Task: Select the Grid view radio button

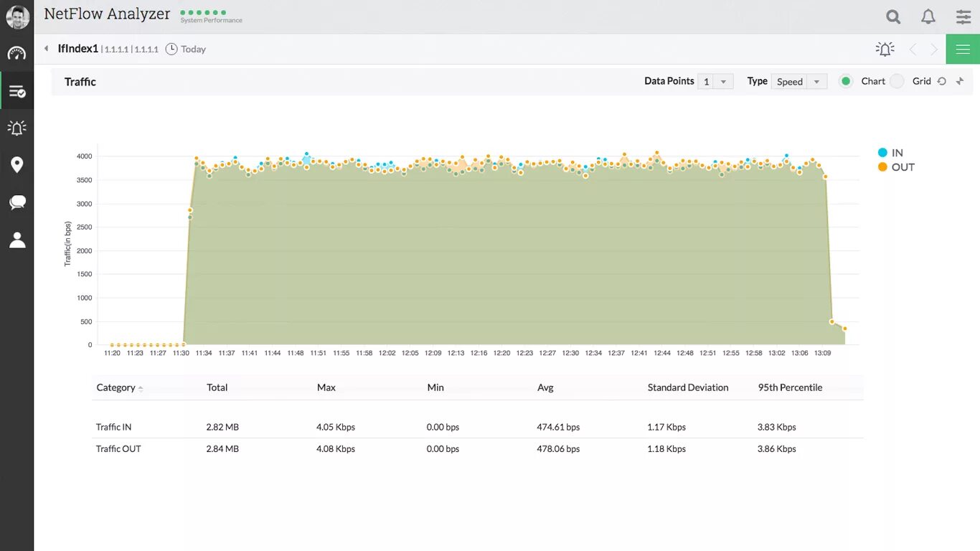Action: point(897,81)
